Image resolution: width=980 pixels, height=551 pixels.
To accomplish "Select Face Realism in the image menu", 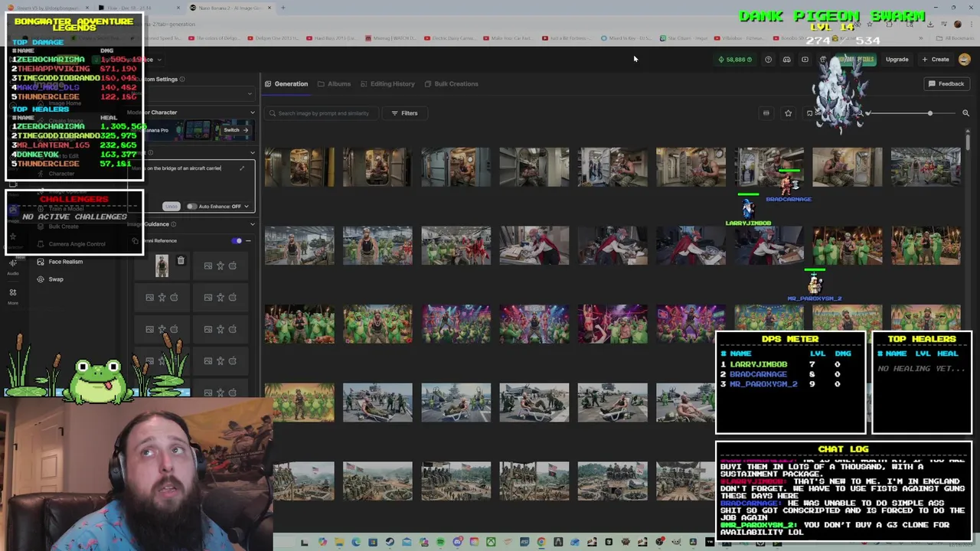I will click(59, 262).
